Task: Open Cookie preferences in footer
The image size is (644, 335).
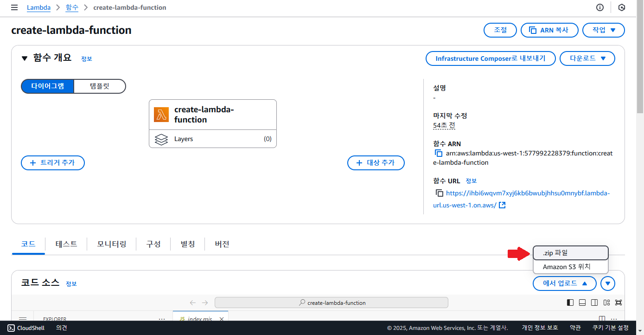Action: tap(611, 328)
